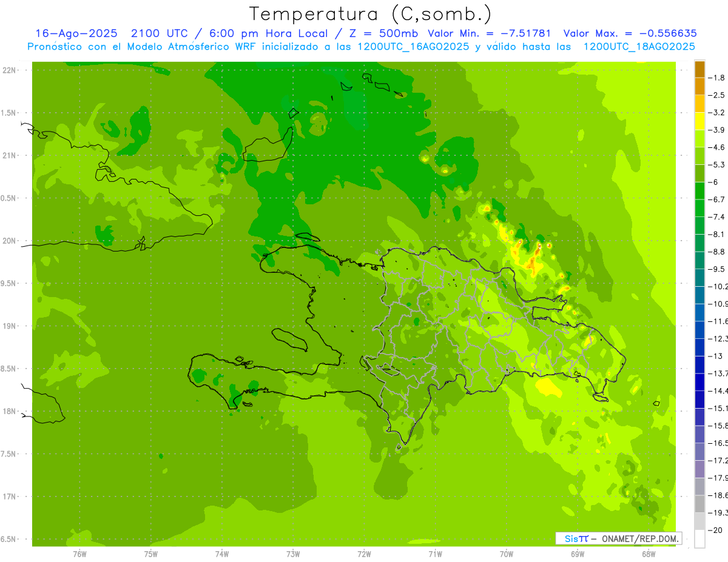Screen dimensions: 728x562
Task: Click the '21N' latitude axis label
Action: [9, 156]
